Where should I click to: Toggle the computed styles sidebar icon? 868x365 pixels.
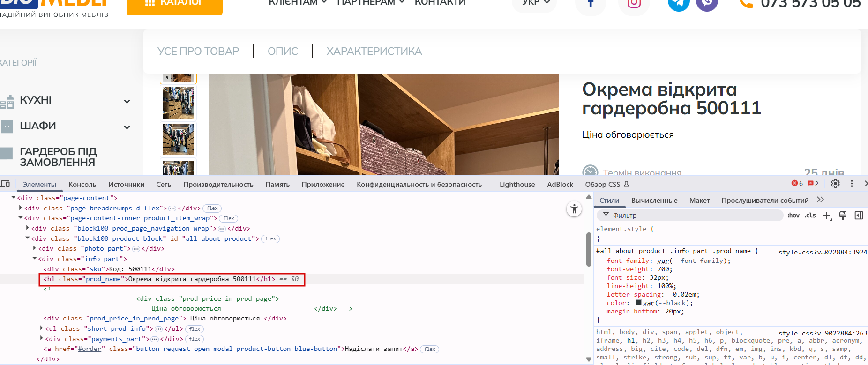(859, 216)
